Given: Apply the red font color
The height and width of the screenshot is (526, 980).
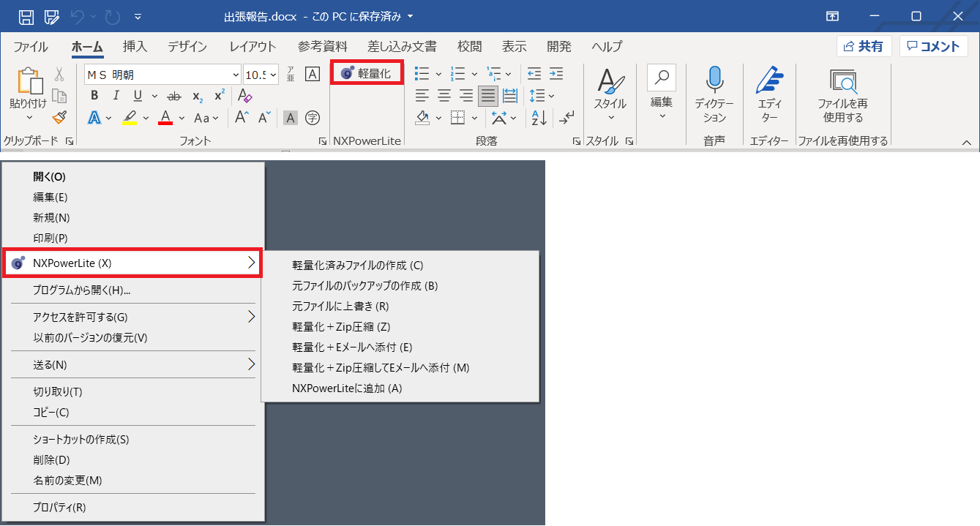Looking at the screenshot, I should click(x=165, y=118).
